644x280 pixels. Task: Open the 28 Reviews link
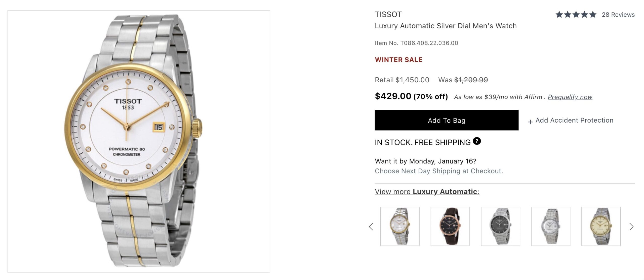(x=618, y=15)
